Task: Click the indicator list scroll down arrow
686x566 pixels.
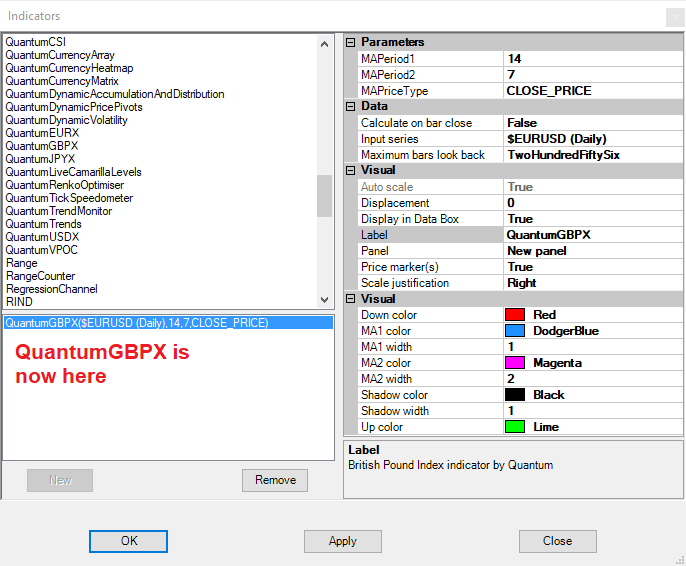Action: (x=324, y=300)
